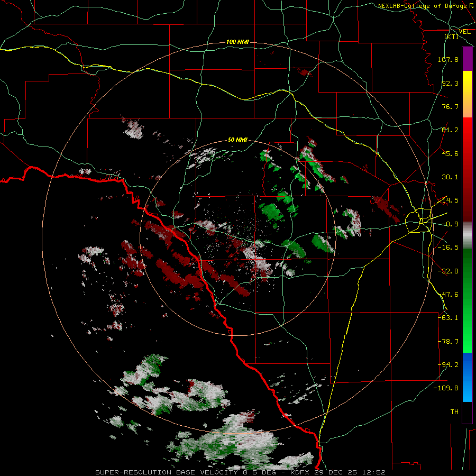476x476 pixels.
Task: Click the 14.5 velocity scale value
Action: (x=450, y=200)
